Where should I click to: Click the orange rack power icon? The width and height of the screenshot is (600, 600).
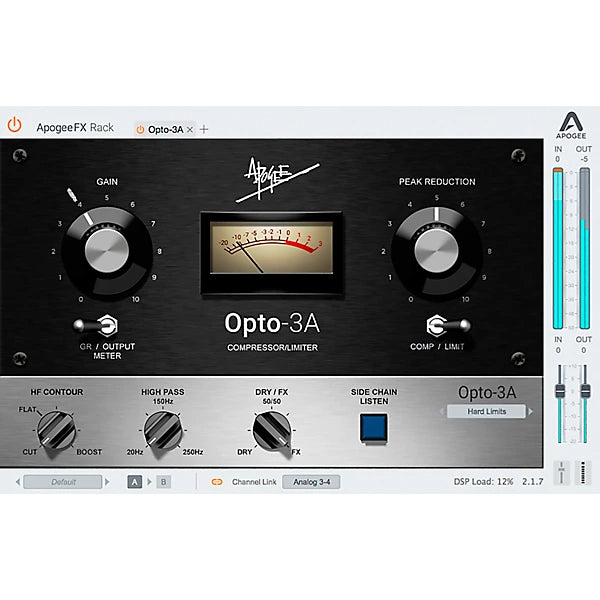[x=14, y=127]
